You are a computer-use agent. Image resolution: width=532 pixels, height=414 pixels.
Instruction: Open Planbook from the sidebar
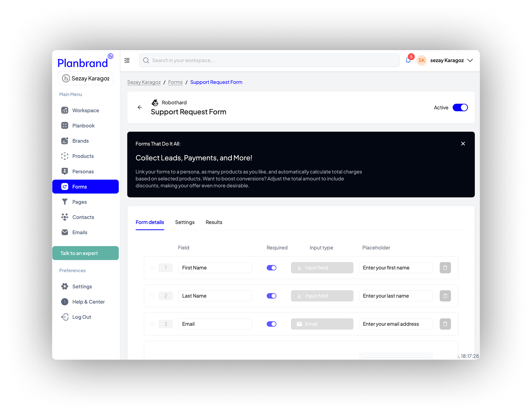(x=83, y=126)
